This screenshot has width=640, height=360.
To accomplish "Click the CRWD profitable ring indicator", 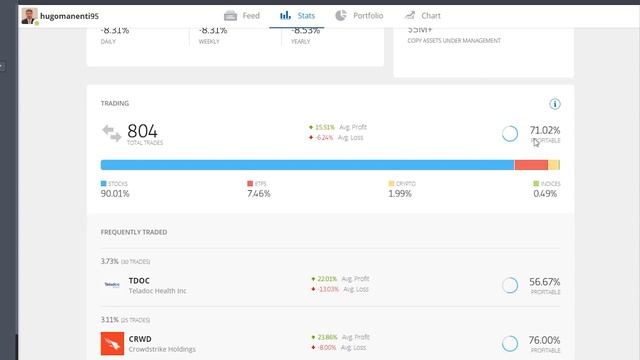I will click(x=510, y=344).
